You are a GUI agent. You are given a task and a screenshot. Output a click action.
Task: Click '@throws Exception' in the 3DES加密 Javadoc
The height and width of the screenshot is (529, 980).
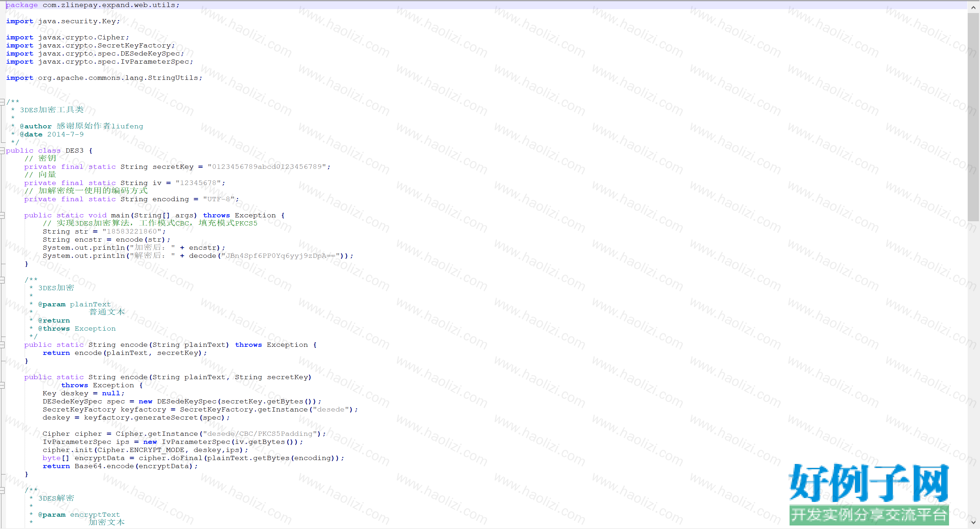(76, 329)
